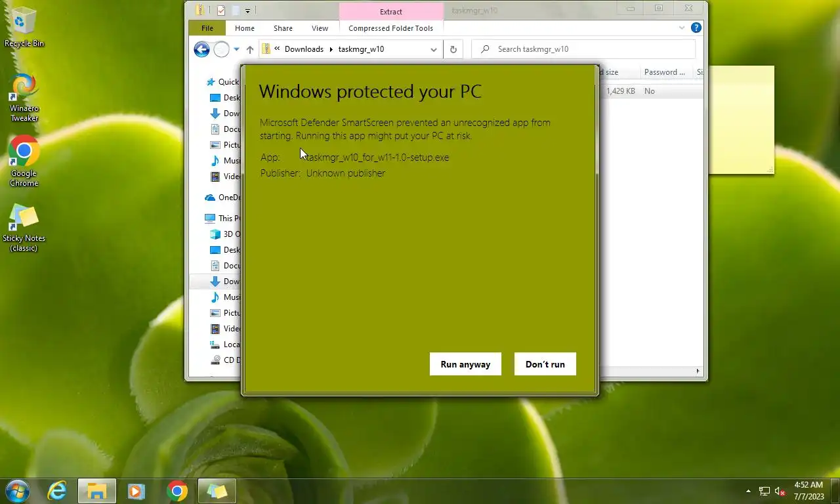Viewport: 840px width, 504px height.
Task: Expand the Explorer ribbon chevron
Action: [x=682, y=28]
